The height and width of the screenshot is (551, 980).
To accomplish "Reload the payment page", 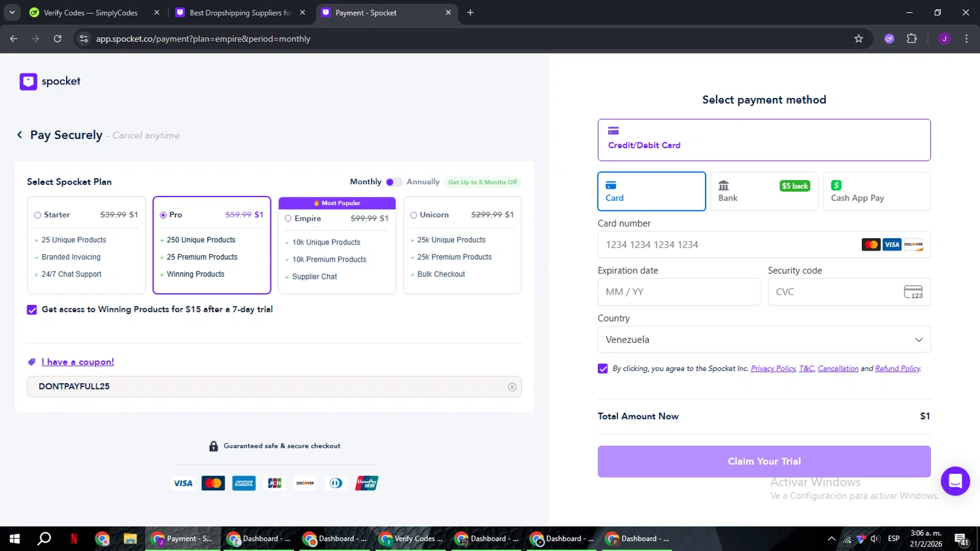I will pos(57,39).
